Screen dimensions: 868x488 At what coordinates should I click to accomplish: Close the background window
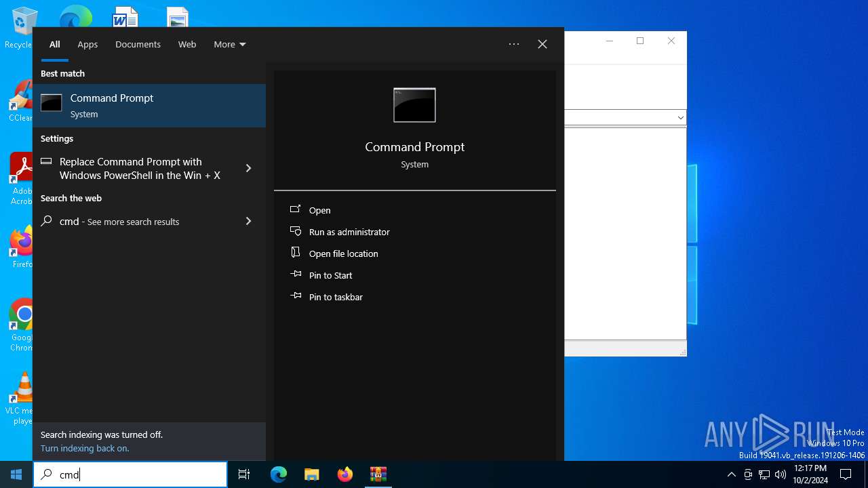click(671, 41)
